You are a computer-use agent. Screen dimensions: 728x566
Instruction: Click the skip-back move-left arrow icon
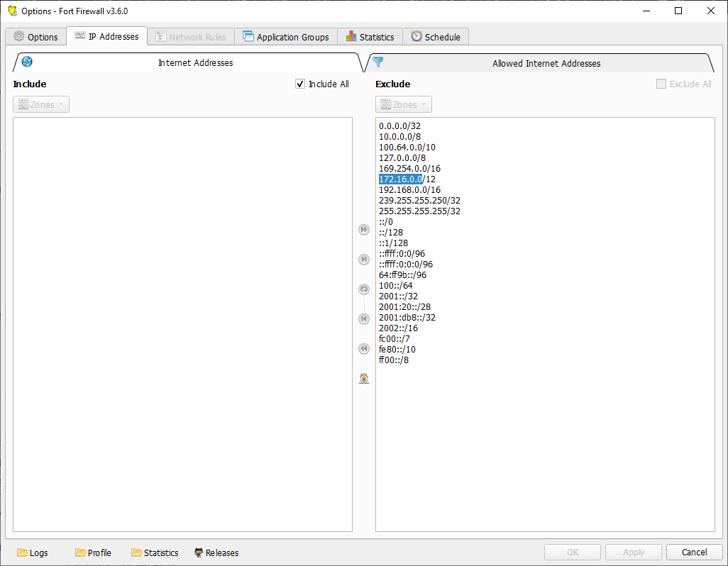coord(364,319)
